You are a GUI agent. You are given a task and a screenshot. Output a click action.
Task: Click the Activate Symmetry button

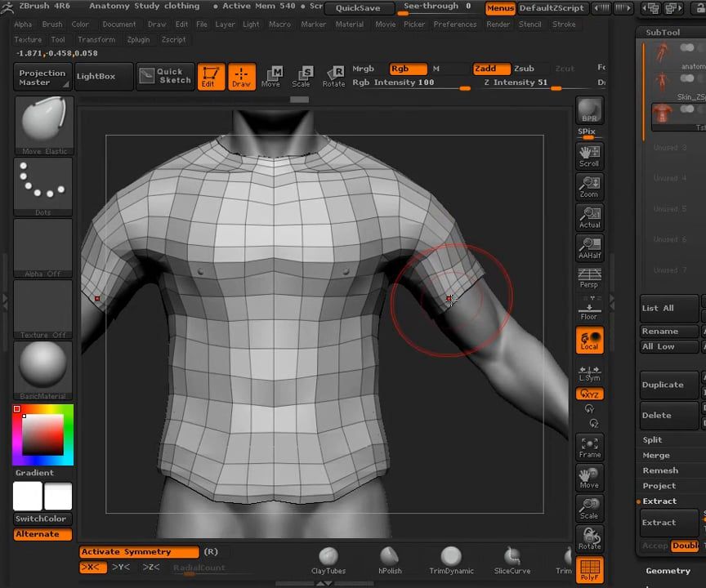pos(139,551)
